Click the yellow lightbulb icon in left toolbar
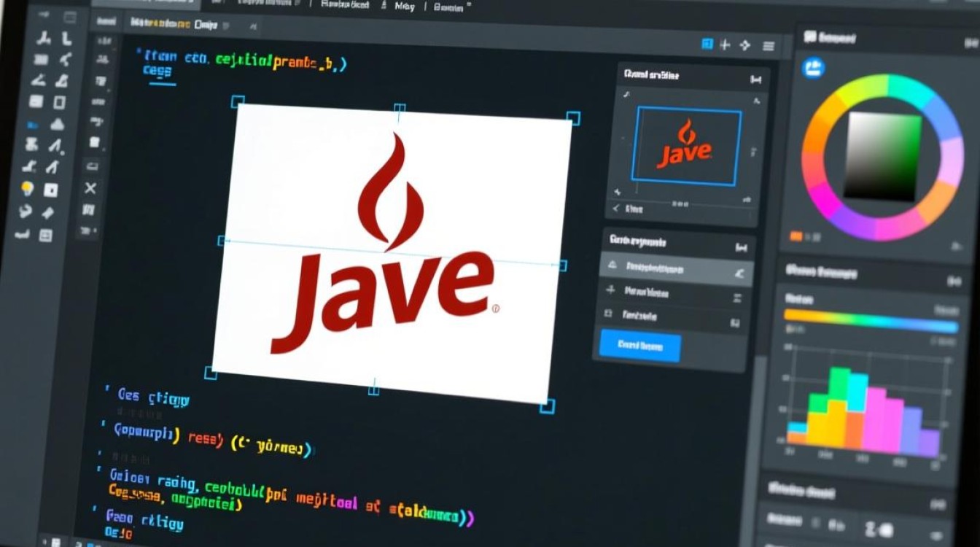 click(x=28, y=190)
